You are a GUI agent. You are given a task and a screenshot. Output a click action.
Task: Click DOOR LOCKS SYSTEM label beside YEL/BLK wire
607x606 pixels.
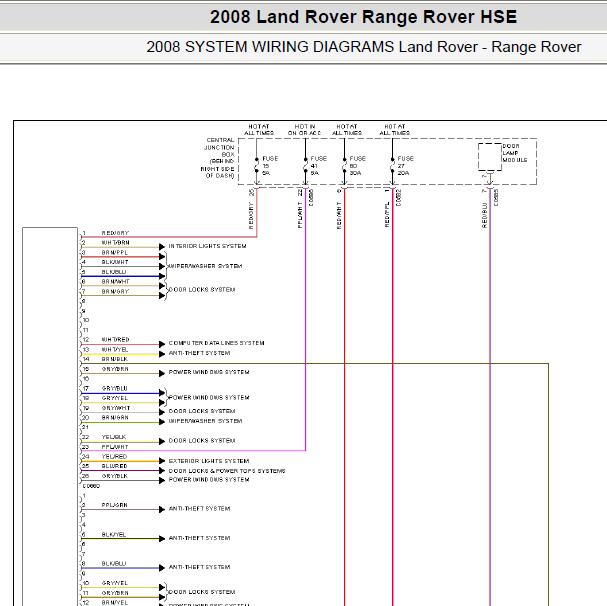tap(202, 441)
